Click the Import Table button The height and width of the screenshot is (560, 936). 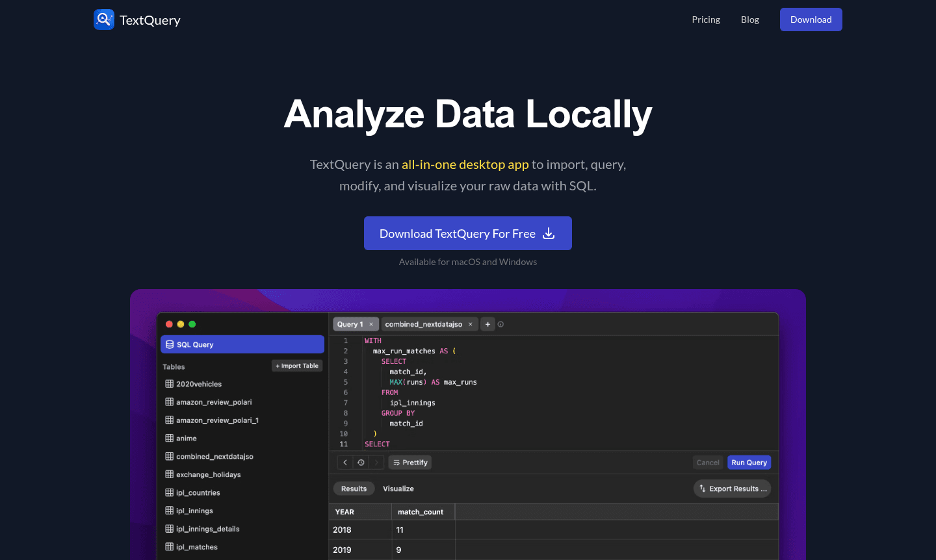click(x=296, y=365)
